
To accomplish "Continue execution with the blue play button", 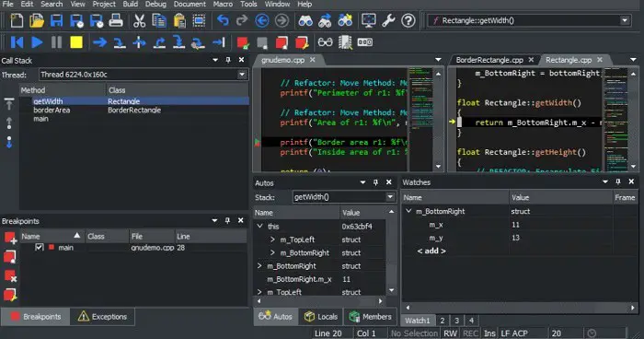I will (x=37, y=42).
